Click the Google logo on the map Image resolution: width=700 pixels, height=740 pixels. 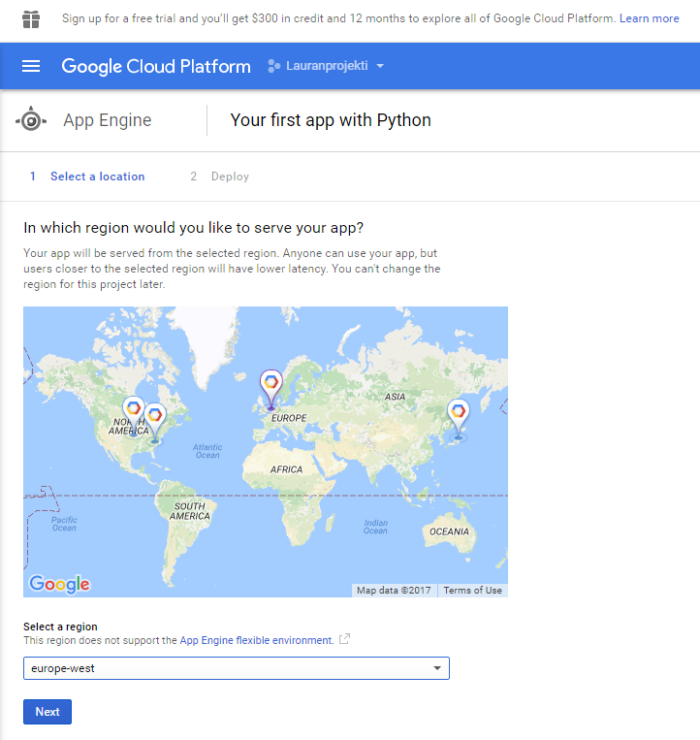click(59, 584)
